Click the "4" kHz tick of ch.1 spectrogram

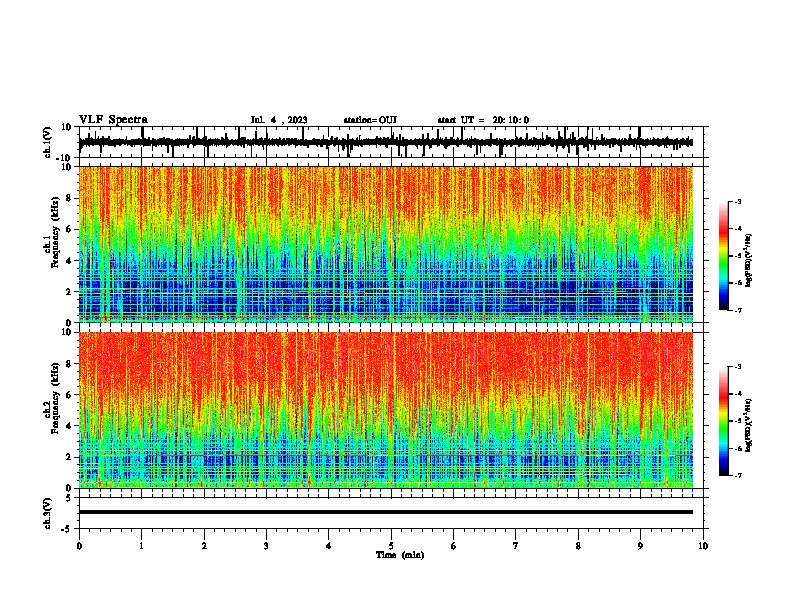point(69,261)
